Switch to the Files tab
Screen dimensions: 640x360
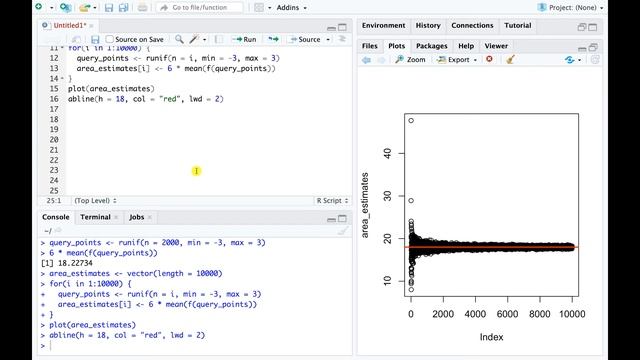click(x=369, y=46)
